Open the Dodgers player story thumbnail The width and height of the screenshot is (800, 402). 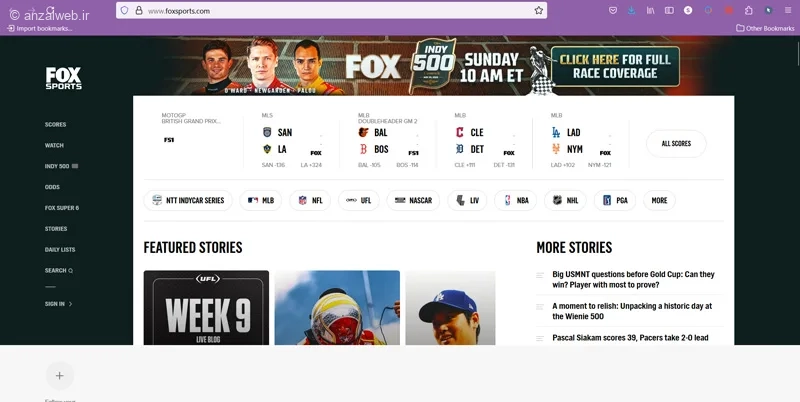(451, 308)
